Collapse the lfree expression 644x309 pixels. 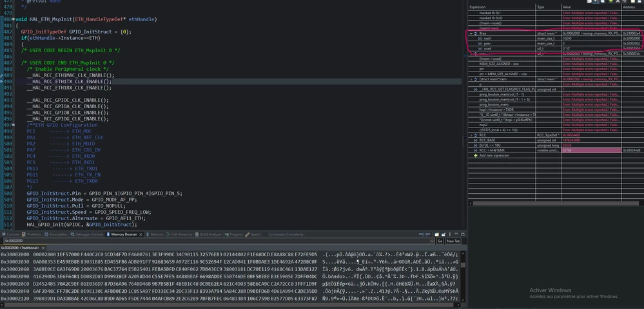[471, 33]
